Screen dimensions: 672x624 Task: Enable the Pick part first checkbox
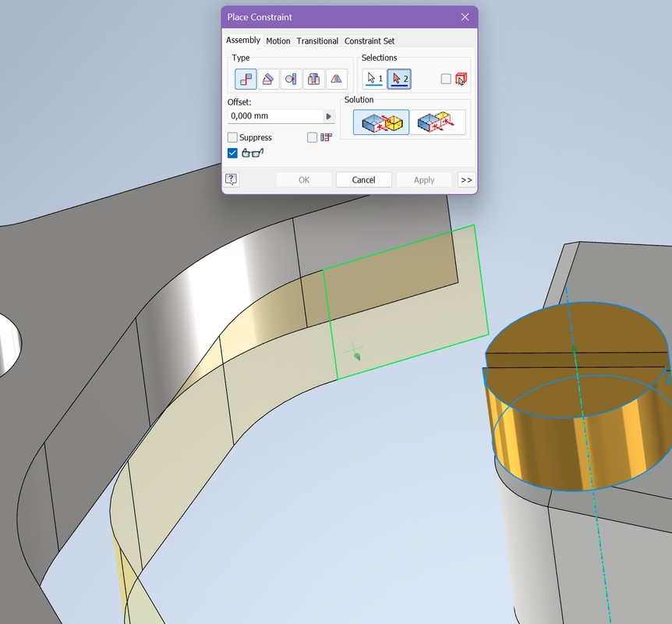(x=446, y=79)
